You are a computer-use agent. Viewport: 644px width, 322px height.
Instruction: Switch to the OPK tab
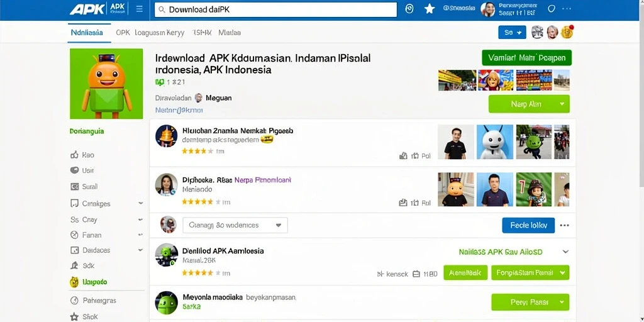(123, 33)
